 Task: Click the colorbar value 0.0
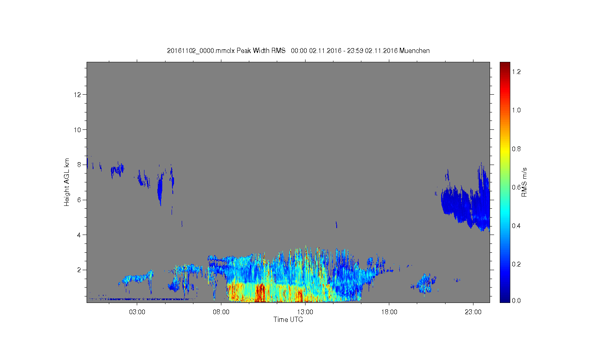pos(516,301)
